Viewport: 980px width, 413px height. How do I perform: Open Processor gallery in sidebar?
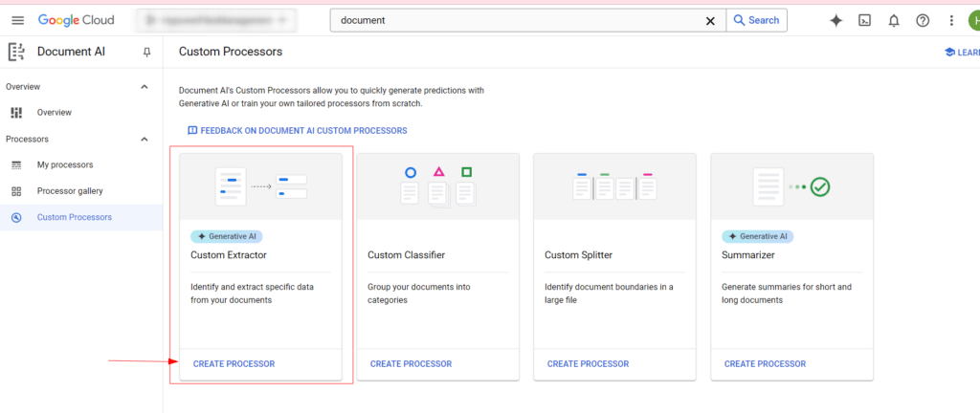pyautogui.click(x=70, y=191)
